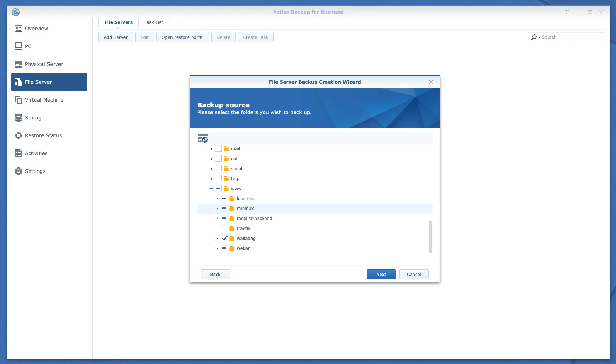Click the Overview sidebar icon
Viewport: 616px width, 364px height.
(19, 29)
